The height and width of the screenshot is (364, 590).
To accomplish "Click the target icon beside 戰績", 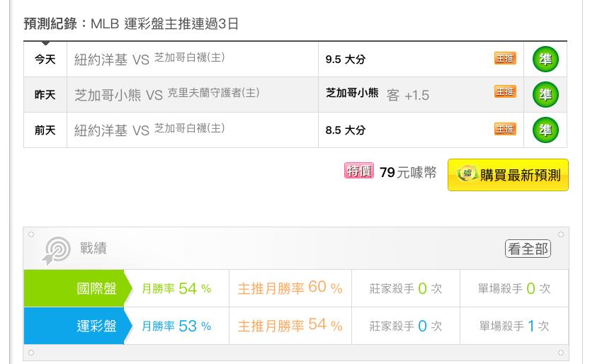I will [x=57, y=250].
